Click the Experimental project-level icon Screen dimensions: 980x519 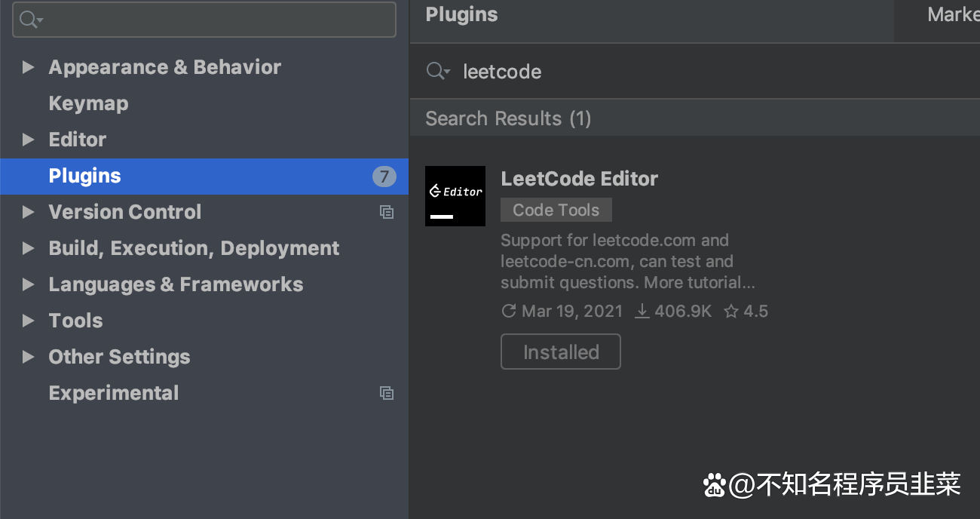387,393
